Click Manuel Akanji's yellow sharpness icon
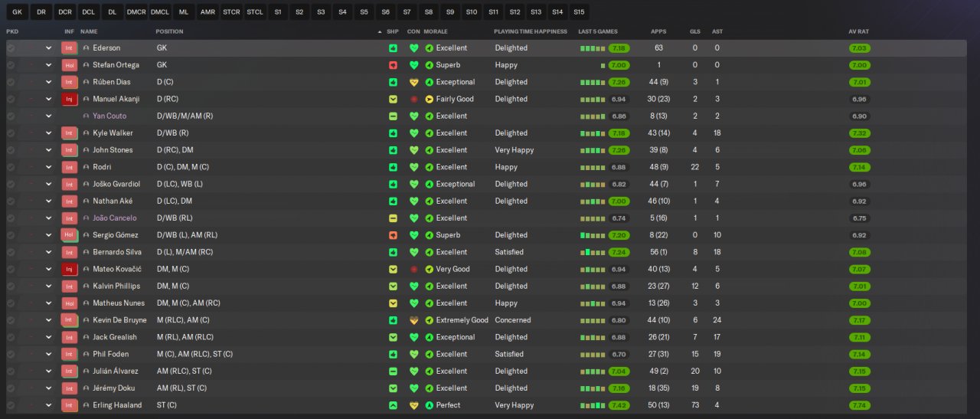Screen dimensions: 980x419 (x=393, y=99)
